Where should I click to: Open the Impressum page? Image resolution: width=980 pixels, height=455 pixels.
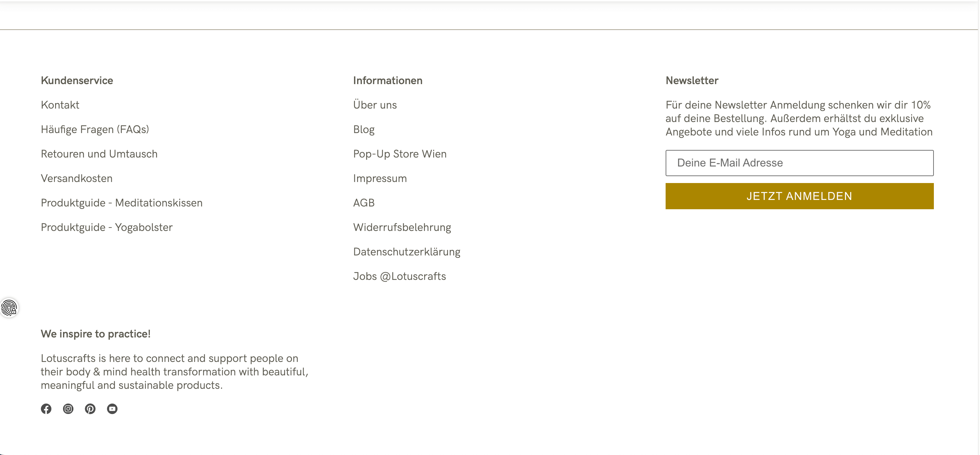[x=380, y=178]
